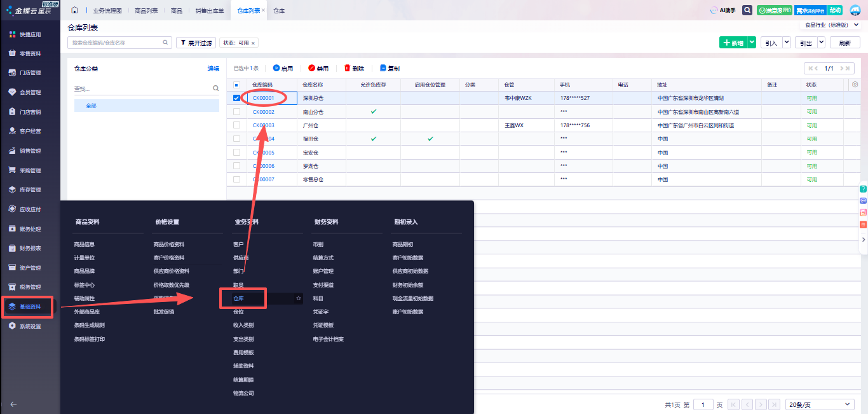
Task: Click the home icon in the tab bar
Action: pyautogui.click(x=74, y=10)
